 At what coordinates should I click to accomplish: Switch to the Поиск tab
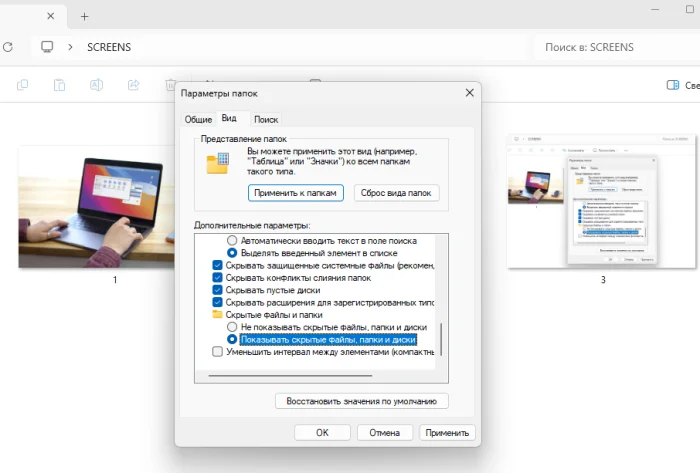tap(266, 120)
